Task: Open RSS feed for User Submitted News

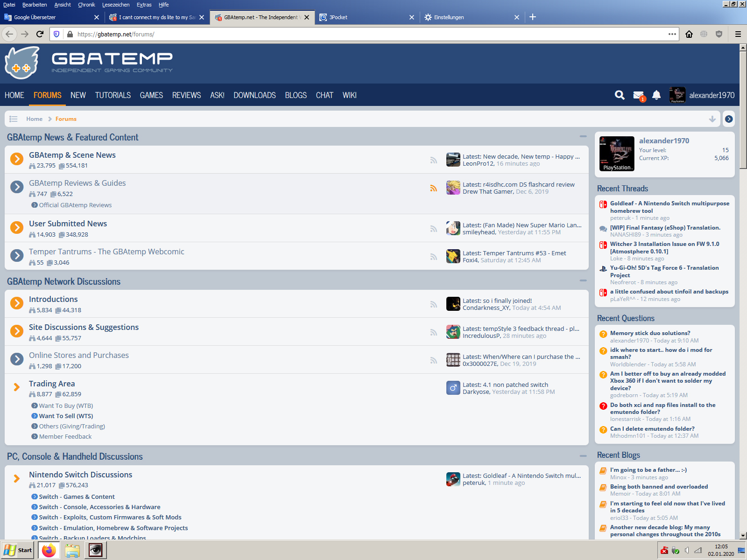Action: 434,229
